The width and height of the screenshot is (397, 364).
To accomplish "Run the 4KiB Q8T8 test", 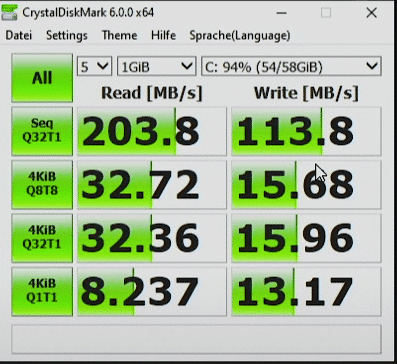I will (x=42, y=185).
